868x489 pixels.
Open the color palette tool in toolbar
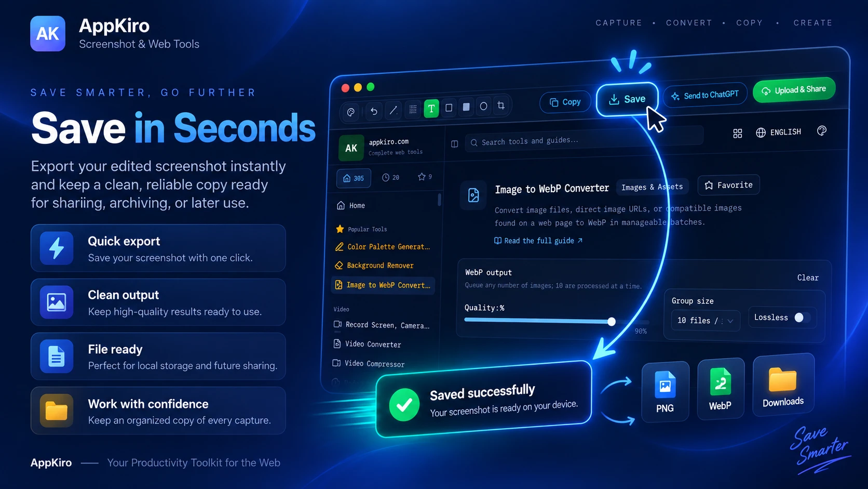(351, 112)
